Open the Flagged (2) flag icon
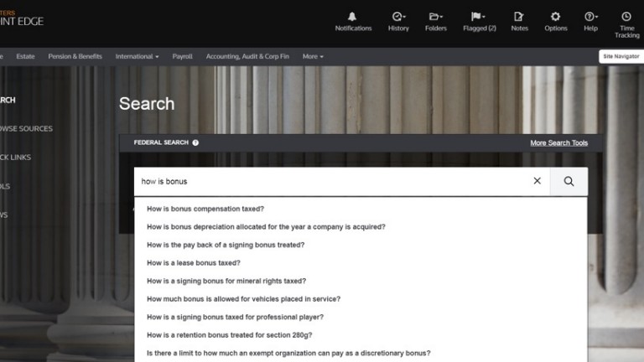 (479, 17)
